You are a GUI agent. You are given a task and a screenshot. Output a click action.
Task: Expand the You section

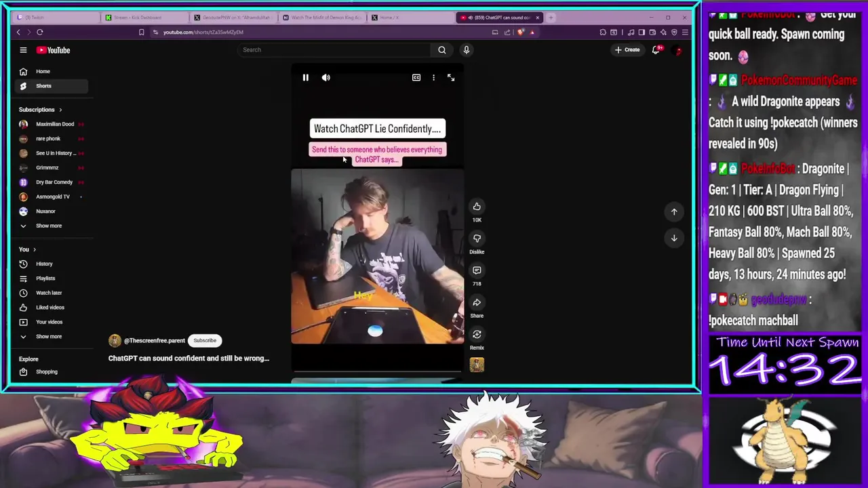click(x=28, y=249)
